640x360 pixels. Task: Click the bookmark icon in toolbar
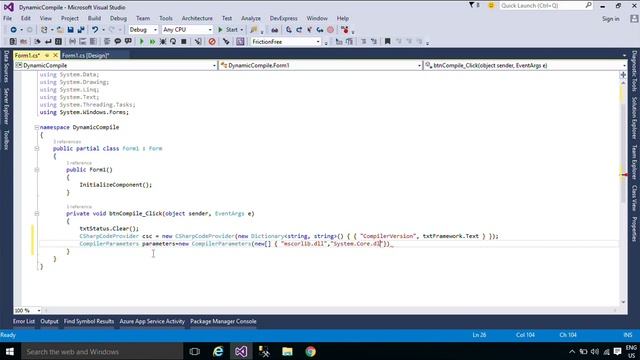coord(388,42)
